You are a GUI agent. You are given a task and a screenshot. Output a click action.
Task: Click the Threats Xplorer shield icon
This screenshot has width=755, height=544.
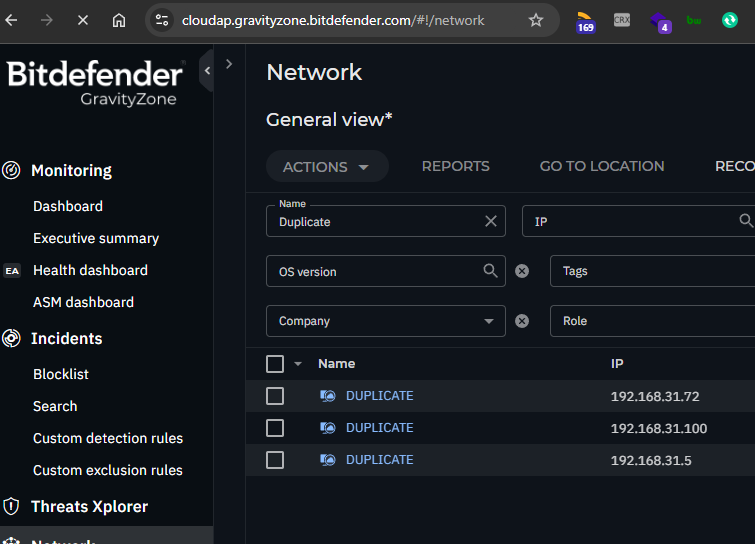coord(11,506)
